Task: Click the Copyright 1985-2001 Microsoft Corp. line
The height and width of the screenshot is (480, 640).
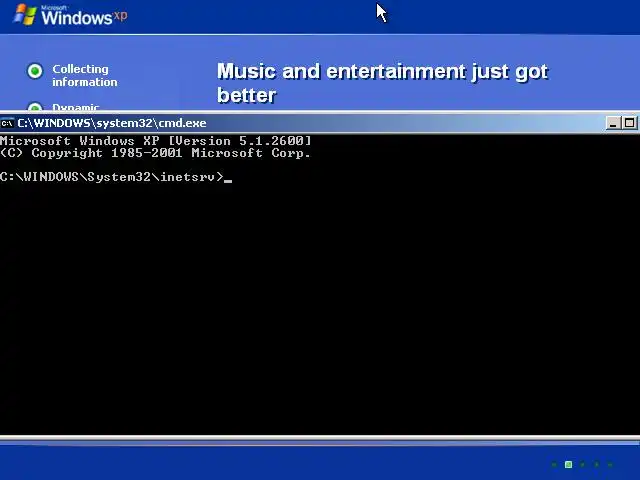Action: click(x=156, y=153)
